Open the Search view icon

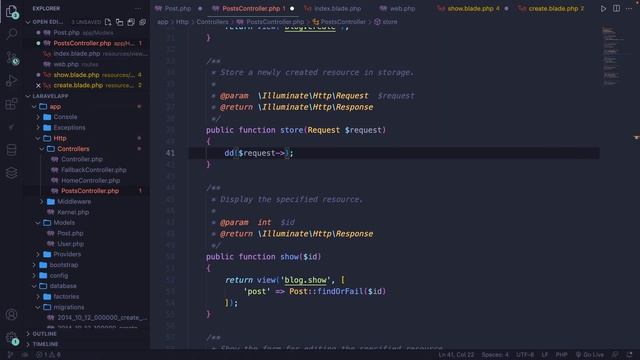tap(11, 34)
